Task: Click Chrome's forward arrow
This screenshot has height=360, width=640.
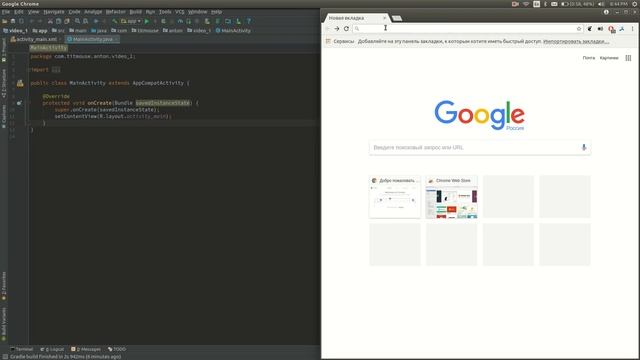Action: (x=336, y=29)
